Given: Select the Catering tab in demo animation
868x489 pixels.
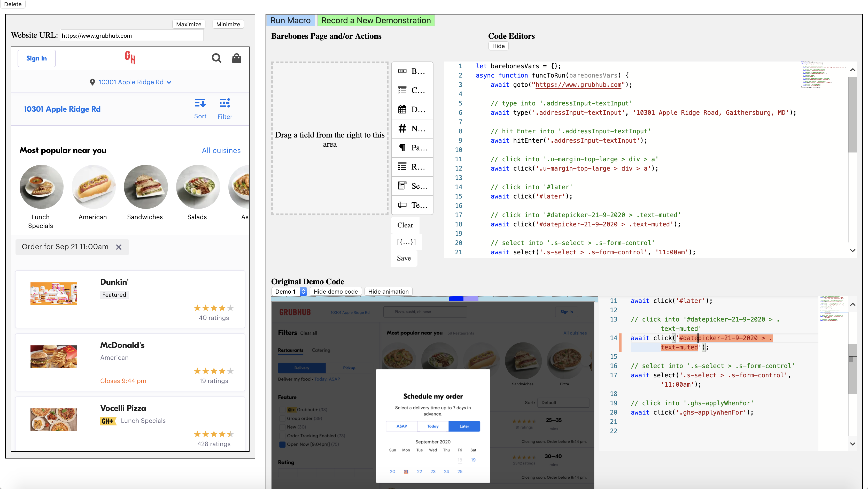Looking at the screenshot, I should tap(321, 350).
